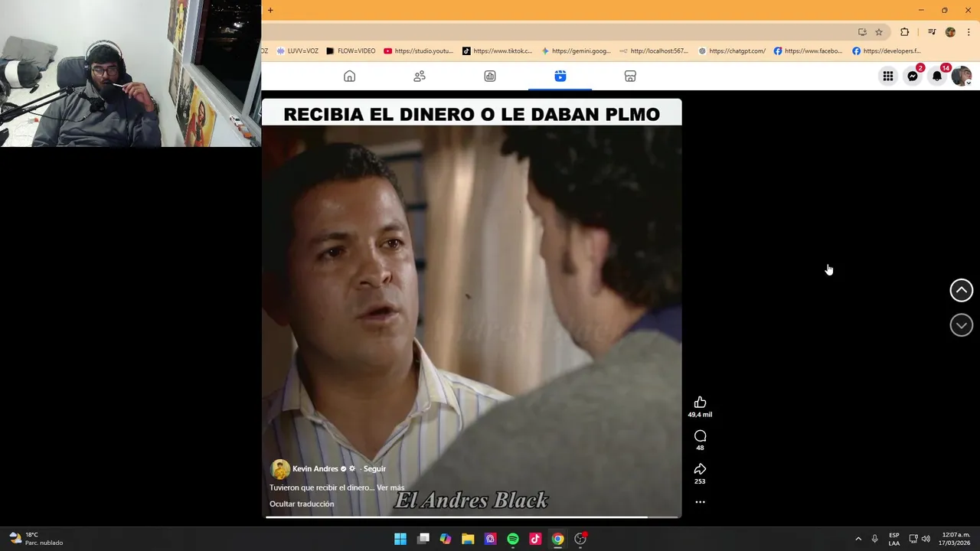Like the reel with thumbs-up icon
980x551 pixels.
pos(700,403)
